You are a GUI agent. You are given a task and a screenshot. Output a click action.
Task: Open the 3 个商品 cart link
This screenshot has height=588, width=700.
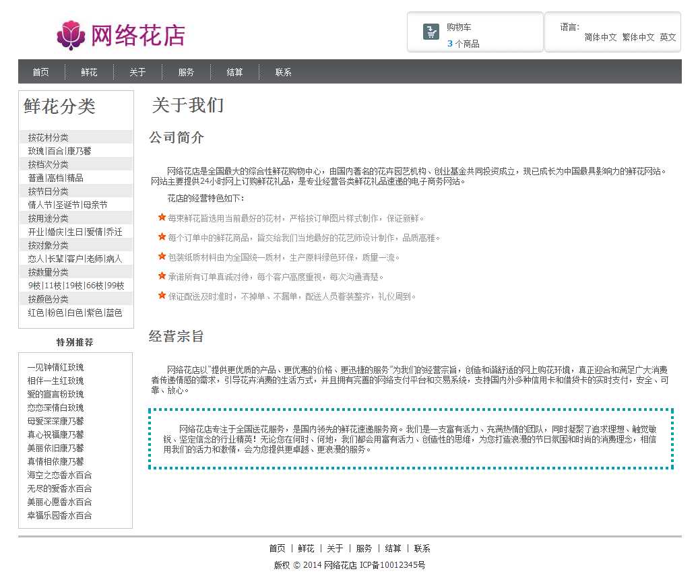tap(463, 44)
